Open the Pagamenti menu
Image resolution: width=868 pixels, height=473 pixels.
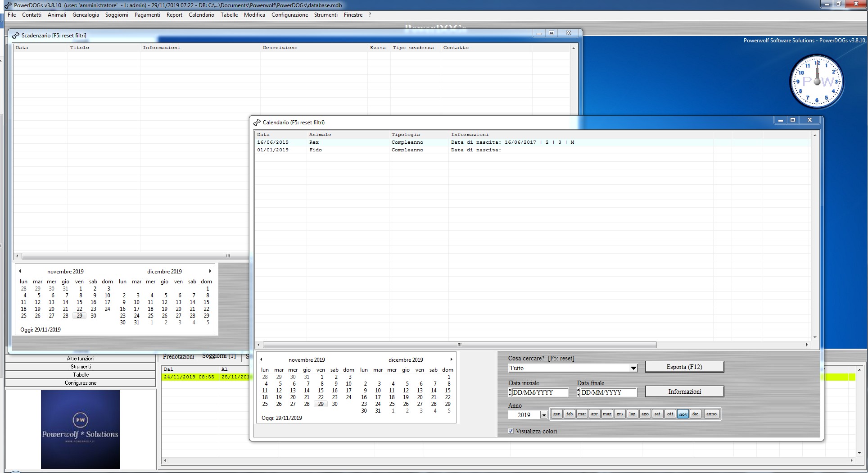tap(147, 15)
